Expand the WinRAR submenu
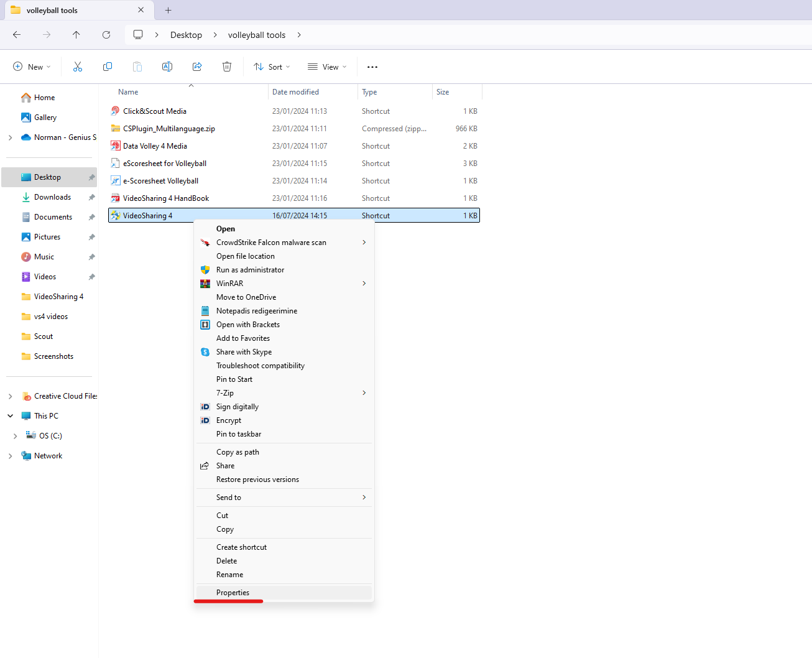Image resolution: width=812 pixels, height=658 pixels. tap(364, 284)
